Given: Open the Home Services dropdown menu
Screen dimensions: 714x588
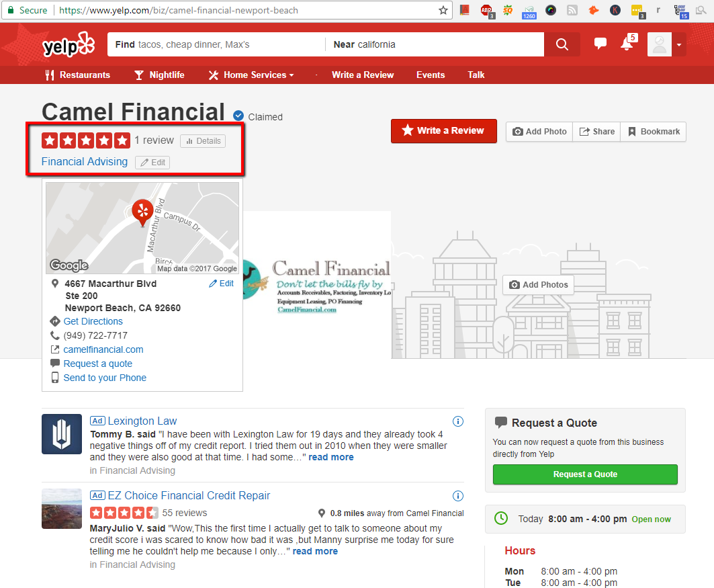Looking at the screenshot, I should pyautogui.click(x=251, y=75).
